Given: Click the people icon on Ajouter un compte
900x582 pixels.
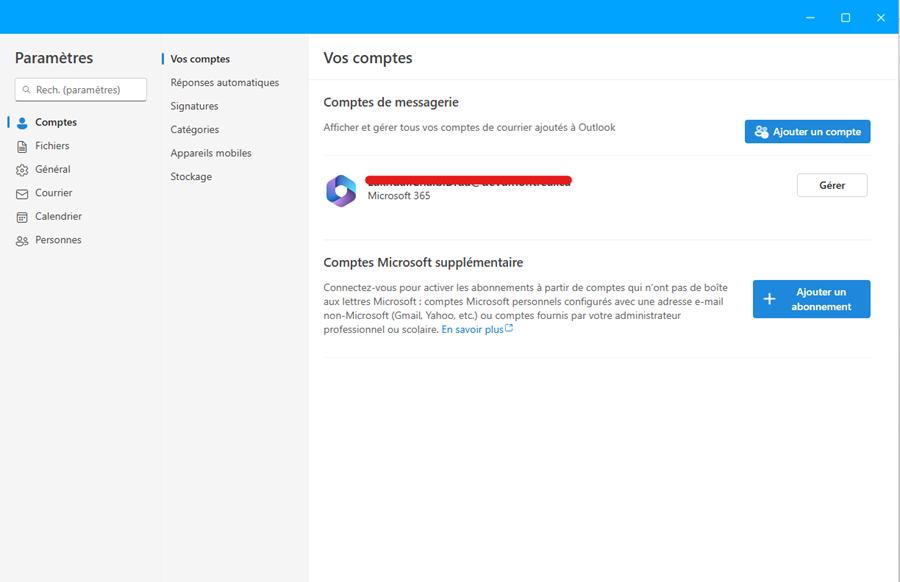Looking at the screenshot, I should pyautogui.click(x=761, y=131).
